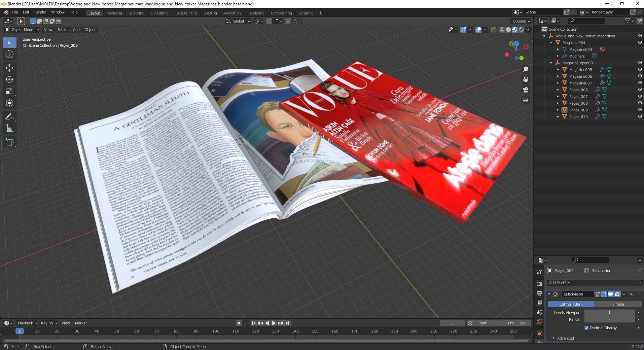
Task: Toggle the auto keying record button
Action: (239, 323)
